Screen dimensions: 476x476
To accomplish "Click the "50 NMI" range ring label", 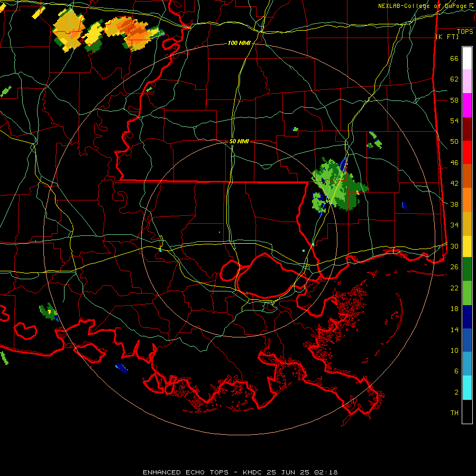I will coord(239,141).
